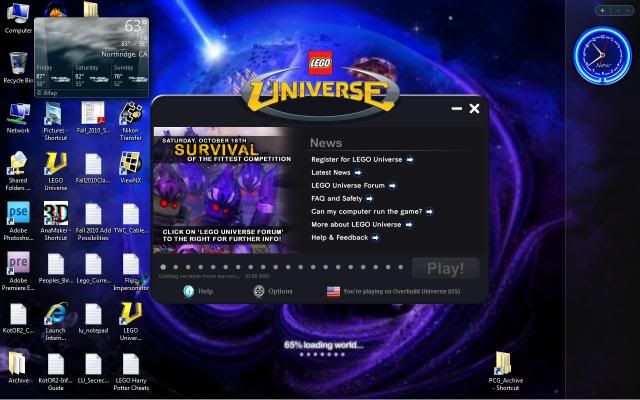640x400 pixels.
Task: Open Help in the LEGO Universe launcher
Action: click(198, 291)
